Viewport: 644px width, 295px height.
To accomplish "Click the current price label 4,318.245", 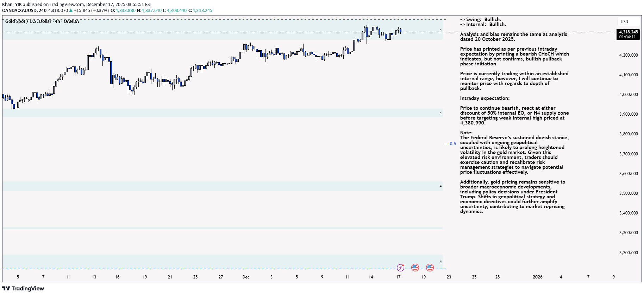I will click(x=629, y=32).
